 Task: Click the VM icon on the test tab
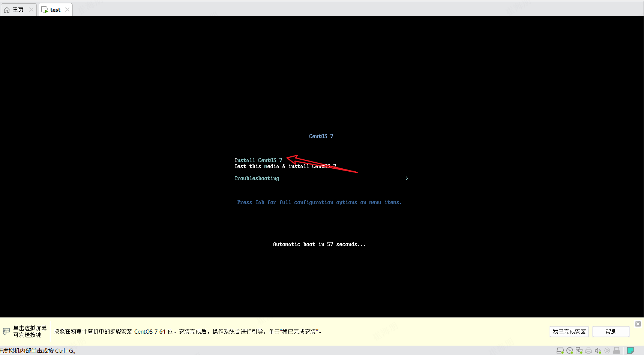[x=45, y=10]
